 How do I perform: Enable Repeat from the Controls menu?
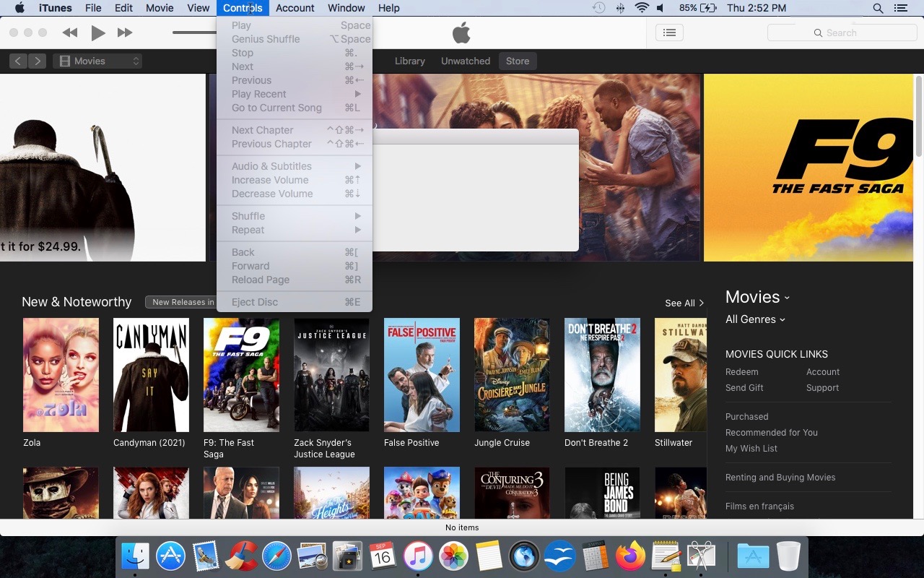(x=248, y=230)
